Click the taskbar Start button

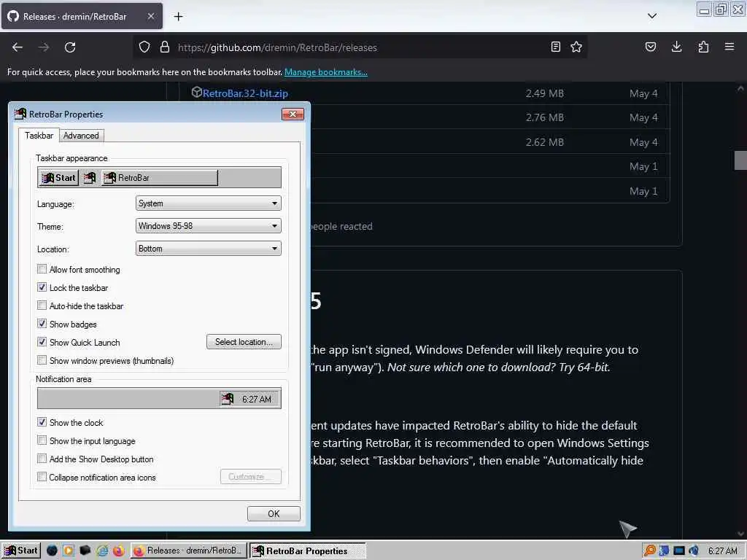pos(21,551)
